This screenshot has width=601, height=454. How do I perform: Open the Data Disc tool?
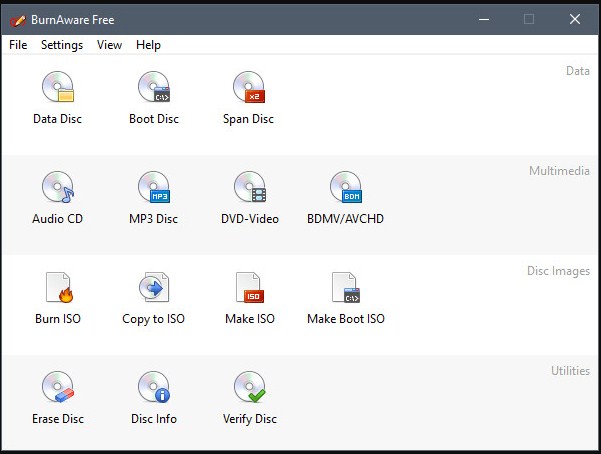tap(57, 89)
